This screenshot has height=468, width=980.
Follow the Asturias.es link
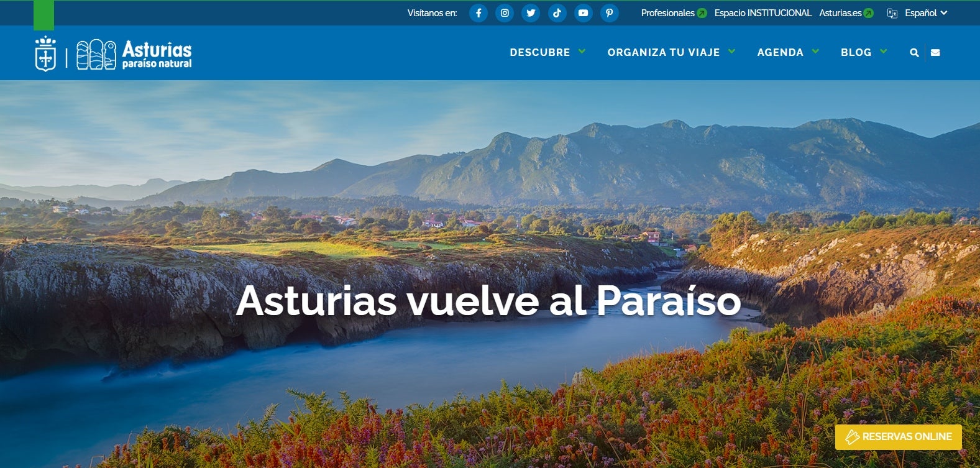[840, 13]
